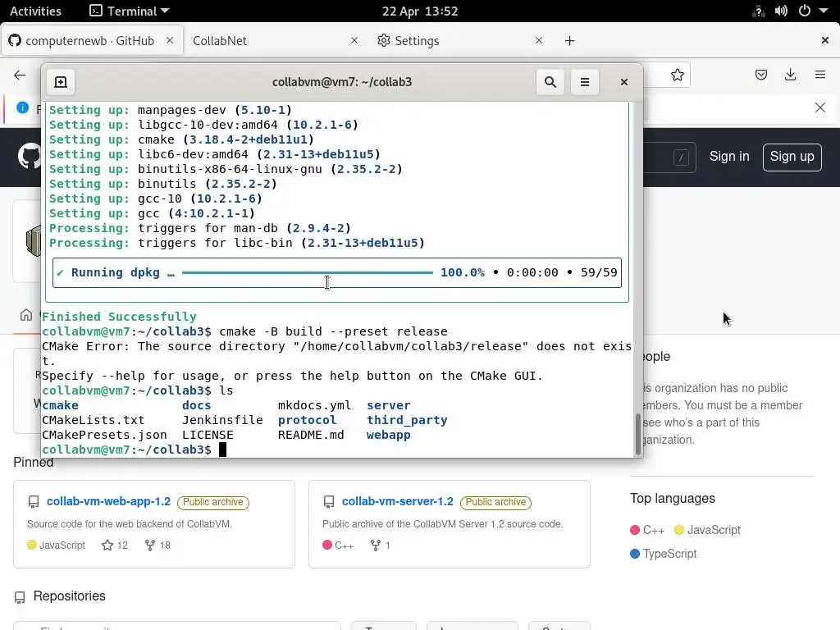Close the browser window with the X
This screenshot has width=840, height=630.
[825, 40]
